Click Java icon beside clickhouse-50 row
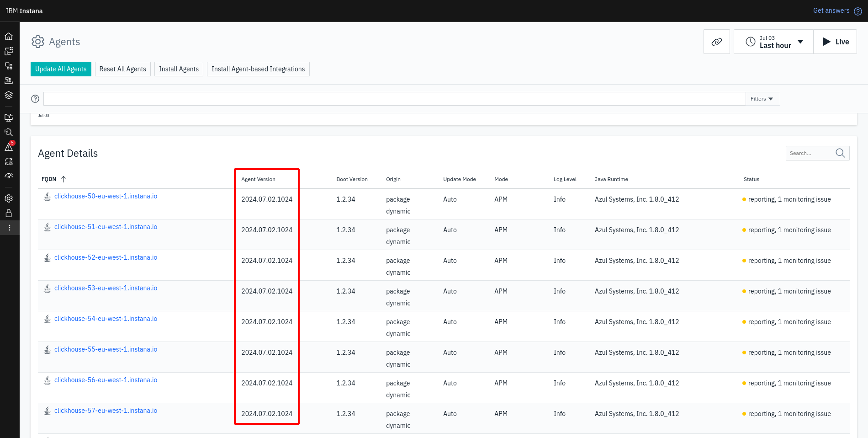This screenshot has height=438, width=868. [47, 197]
